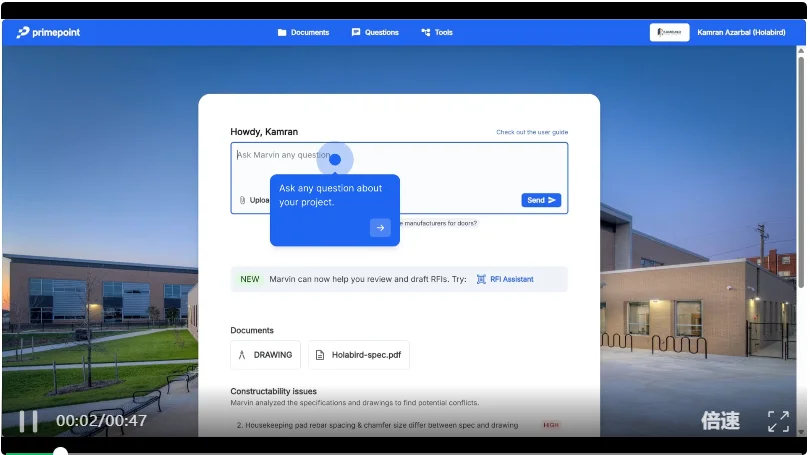Click the primepoint logo
Screen dimensions: 810x455
(48, 32)
